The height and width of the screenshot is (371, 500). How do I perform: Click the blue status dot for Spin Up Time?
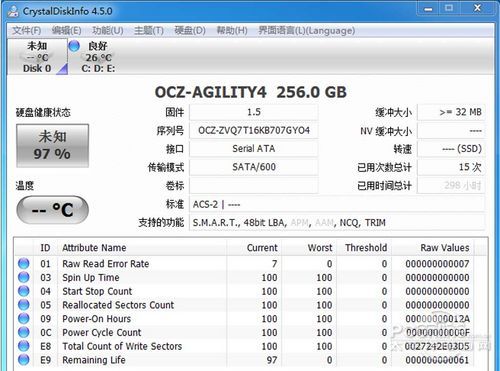click(x=24, y=277)
